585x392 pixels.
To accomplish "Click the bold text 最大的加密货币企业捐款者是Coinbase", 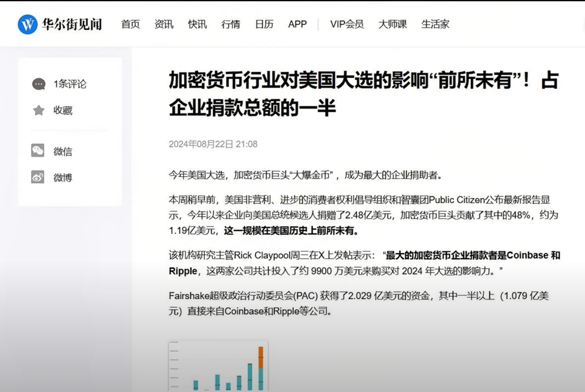I will pos(467,255).
